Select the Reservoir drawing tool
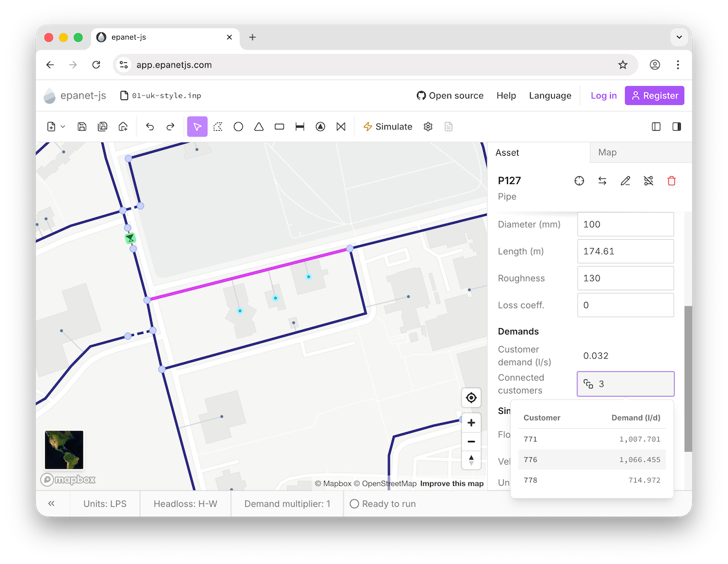 point(259,126)
